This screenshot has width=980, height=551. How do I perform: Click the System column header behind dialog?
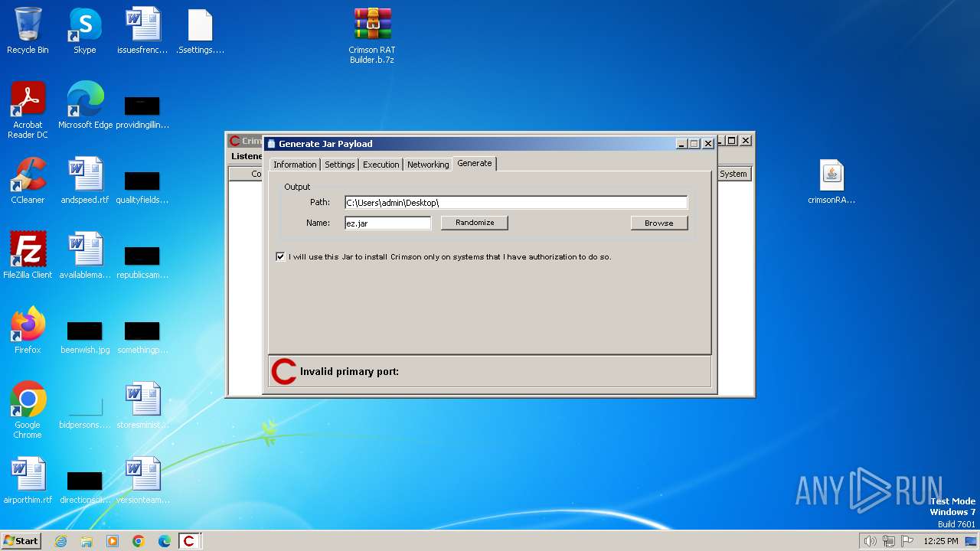point(733,174)
